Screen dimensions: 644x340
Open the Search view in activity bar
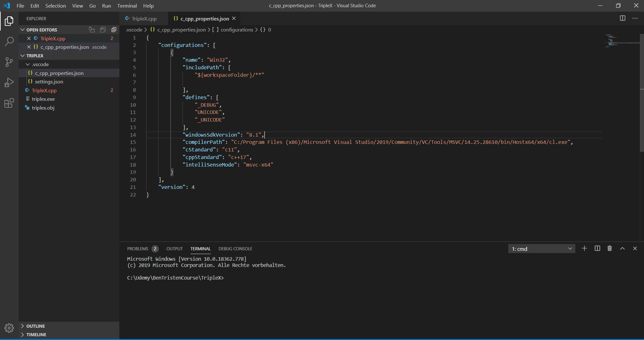9,41
